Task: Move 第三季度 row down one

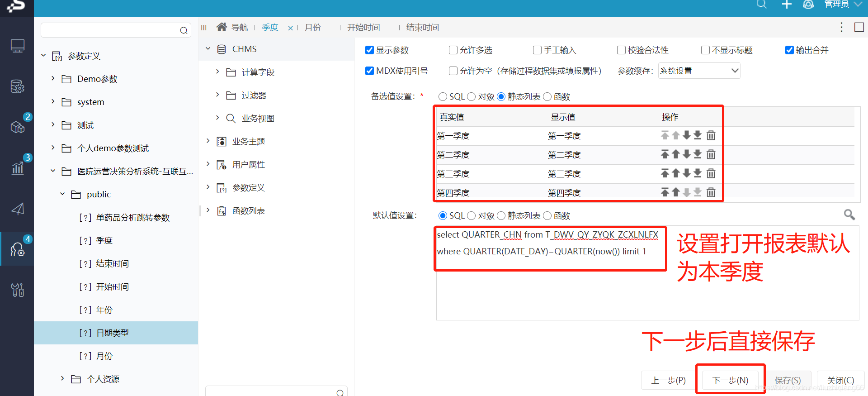Action: click(x=687, y=173)
